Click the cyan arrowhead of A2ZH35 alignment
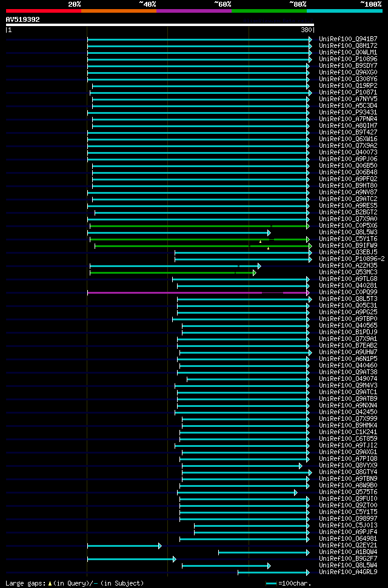Screen dimensions: 388x588 point(259,266)
